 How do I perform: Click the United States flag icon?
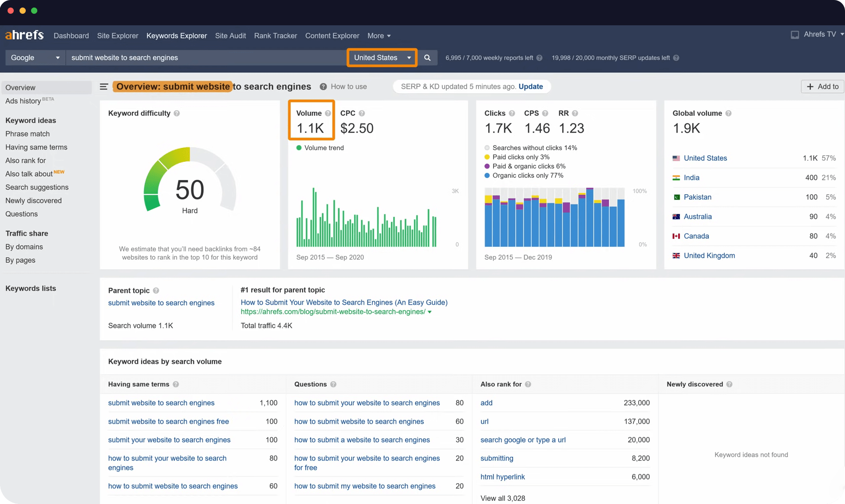[x=676, y=158]
